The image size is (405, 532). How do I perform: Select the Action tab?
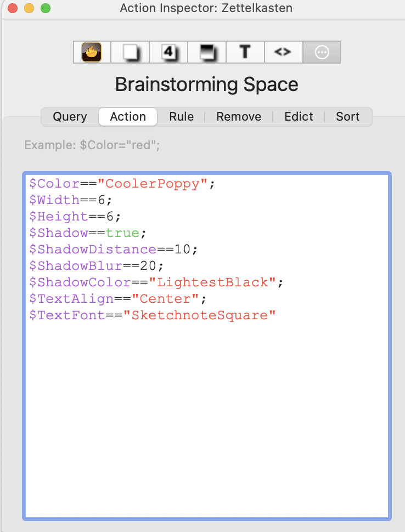click(x=128, y=117)
